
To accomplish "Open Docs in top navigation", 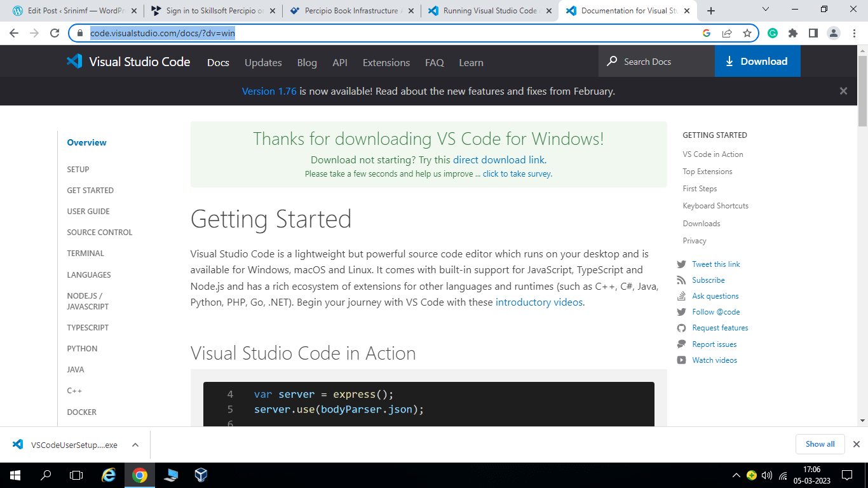I will 218,62.
